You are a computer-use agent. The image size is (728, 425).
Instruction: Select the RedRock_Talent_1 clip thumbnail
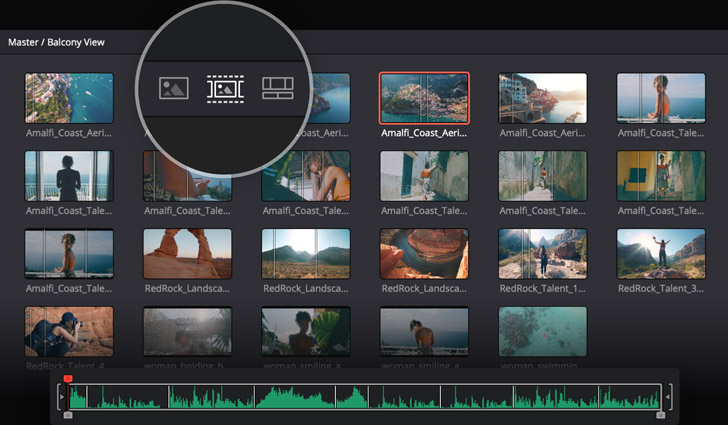tap(542, 254)
